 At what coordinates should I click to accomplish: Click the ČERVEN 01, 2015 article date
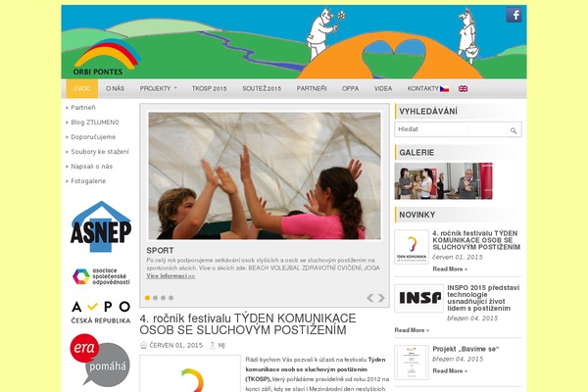(x=175, y=345)
